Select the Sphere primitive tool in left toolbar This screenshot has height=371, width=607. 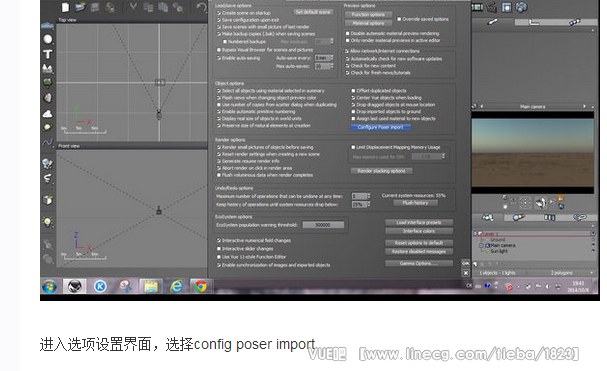pos(48,39)
